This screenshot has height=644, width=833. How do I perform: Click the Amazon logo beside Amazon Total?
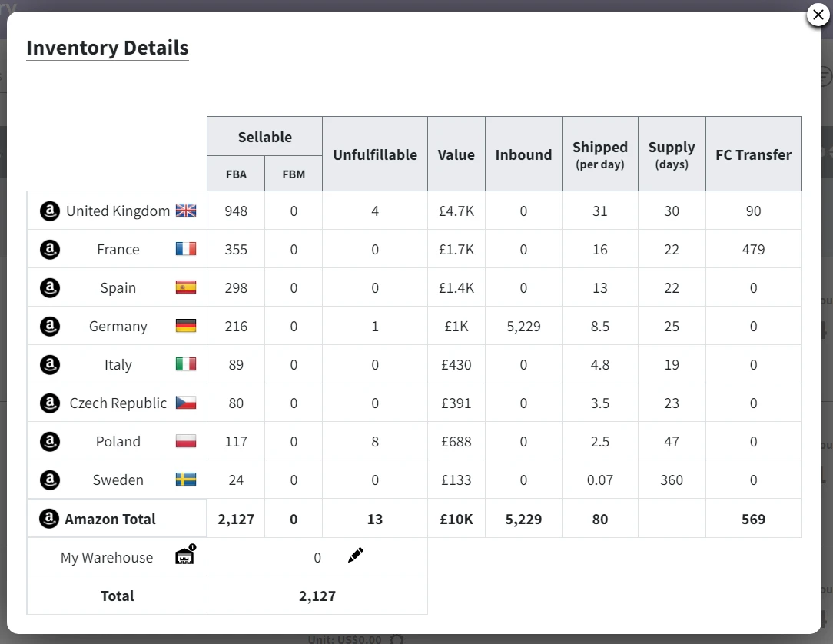click(49, 519)
